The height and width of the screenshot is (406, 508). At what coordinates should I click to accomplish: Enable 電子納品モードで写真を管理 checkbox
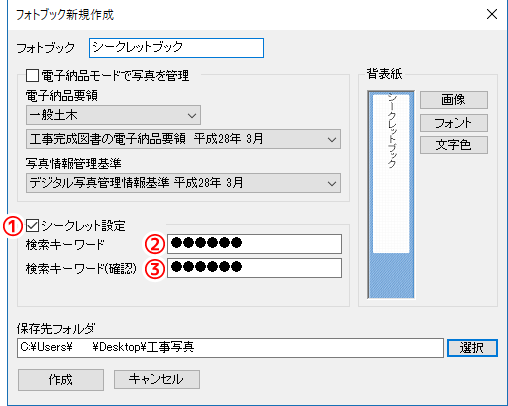pos(32,75)
